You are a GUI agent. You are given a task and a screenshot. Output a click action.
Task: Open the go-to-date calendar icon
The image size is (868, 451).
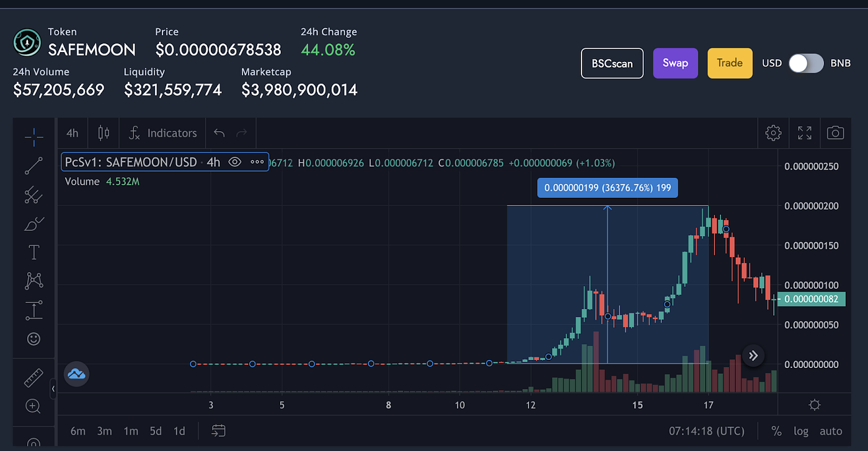point(218,431)
